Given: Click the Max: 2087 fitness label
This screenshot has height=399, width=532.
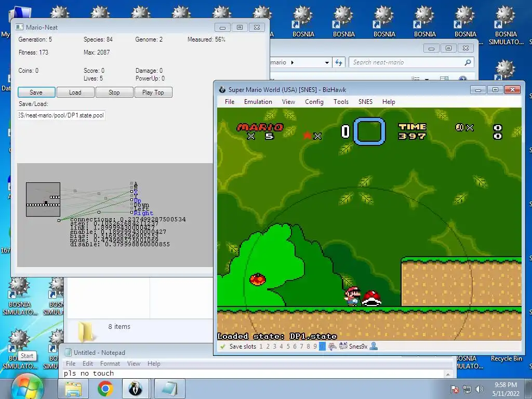Looking at the screenshot, I should coord(97,52).
